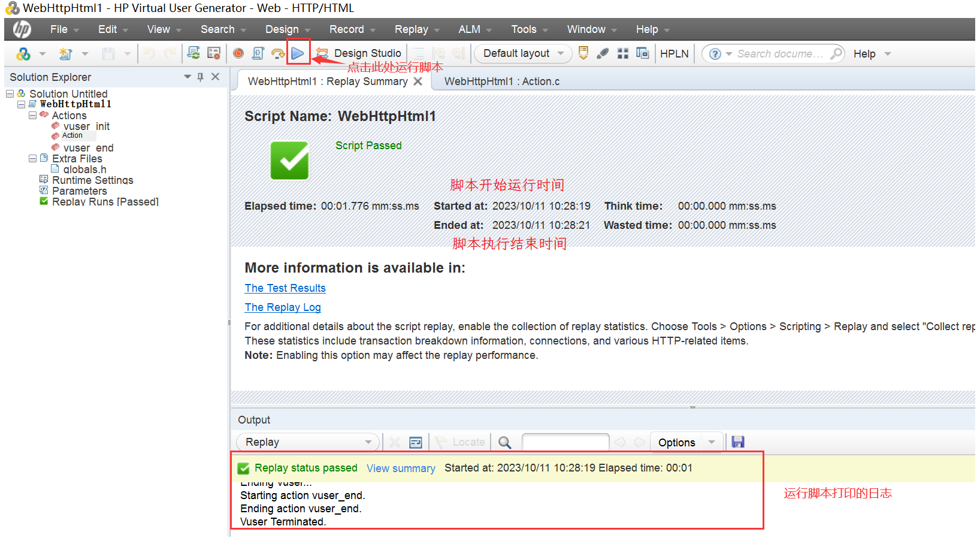Click the HPLN toolbar button
This screenshot has height=538, width=980.
[674, 53]
